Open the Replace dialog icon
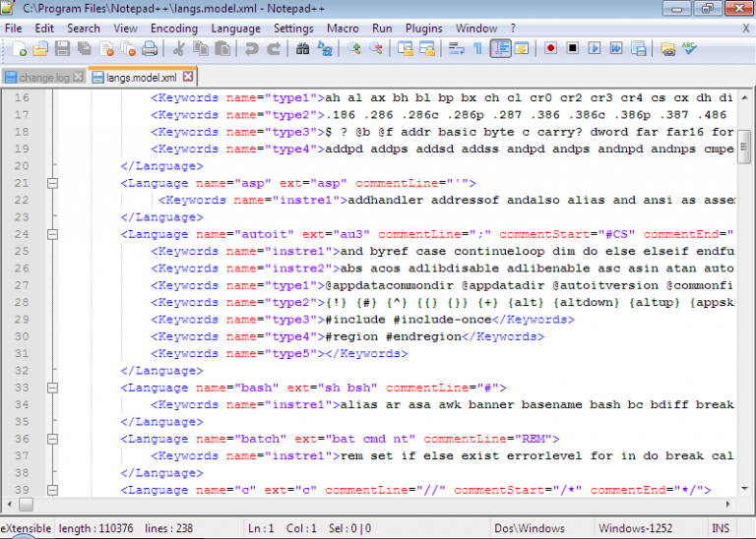756x539 pixels. point(325,48)
